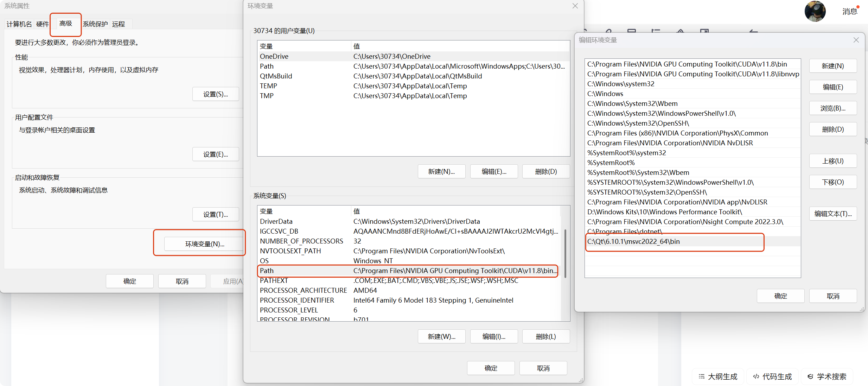Click the 学术搜索 academic search chip
Screen dimensions: 868x386
827,376
